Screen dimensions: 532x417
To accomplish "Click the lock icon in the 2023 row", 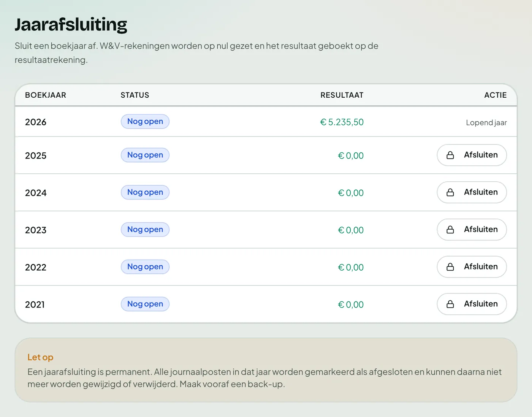I will pos(450,230).
